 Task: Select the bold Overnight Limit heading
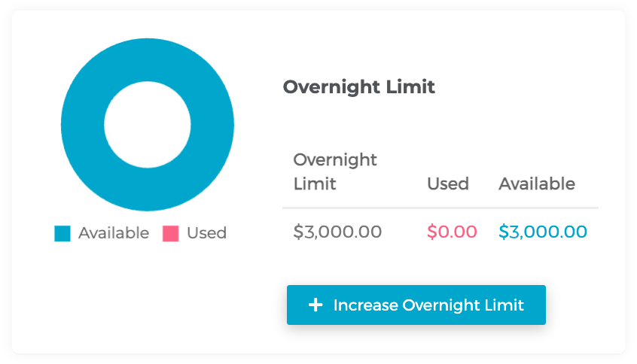coord(358,87)
